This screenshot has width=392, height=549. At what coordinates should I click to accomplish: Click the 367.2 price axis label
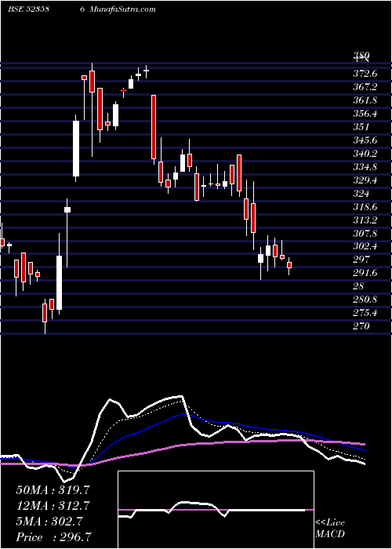365,87
